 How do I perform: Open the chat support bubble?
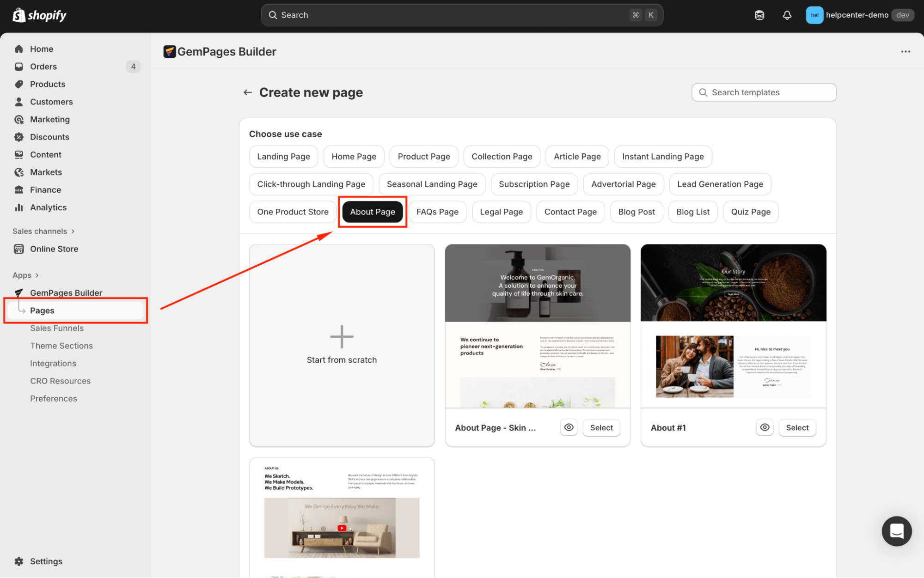(x=896, y=531)
